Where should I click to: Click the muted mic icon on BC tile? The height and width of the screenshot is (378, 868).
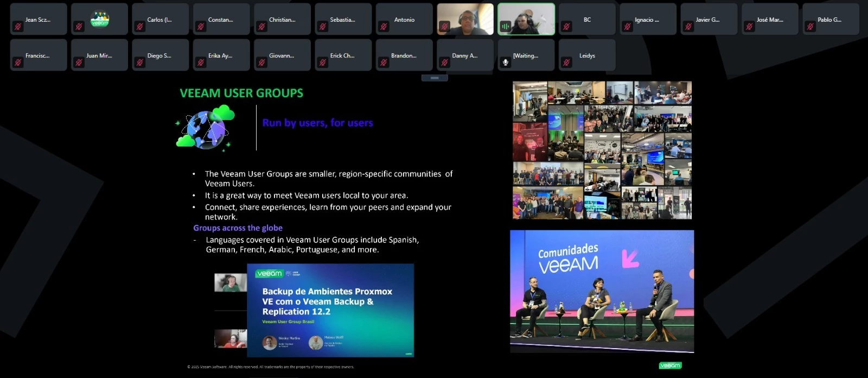pyautogui.click(x=566, y=27)
